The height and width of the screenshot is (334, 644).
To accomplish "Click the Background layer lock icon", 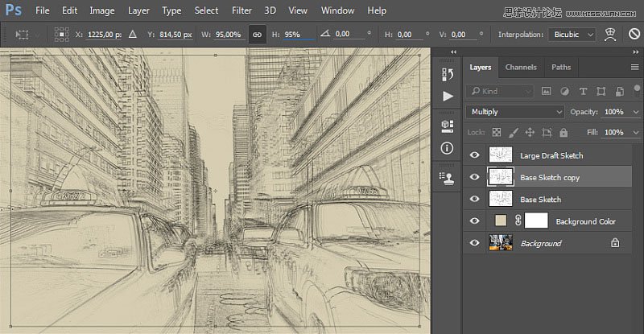I will pos(615,243).
